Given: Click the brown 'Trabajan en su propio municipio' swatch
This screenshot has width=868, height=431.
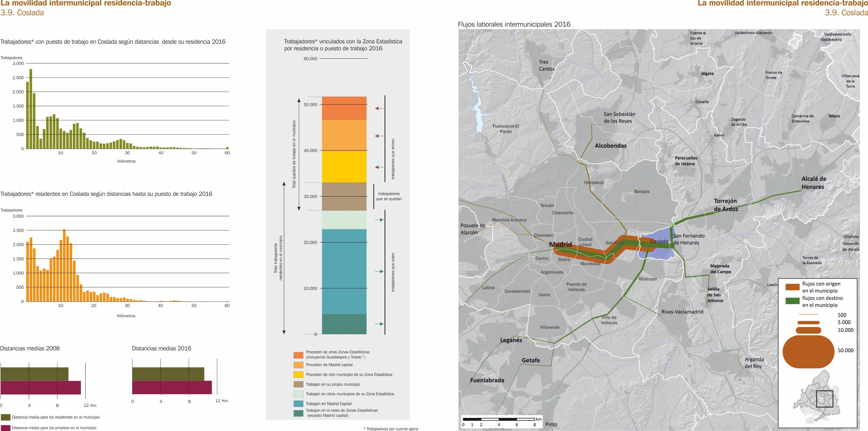Looking at the screenshot, I should 298,384.
